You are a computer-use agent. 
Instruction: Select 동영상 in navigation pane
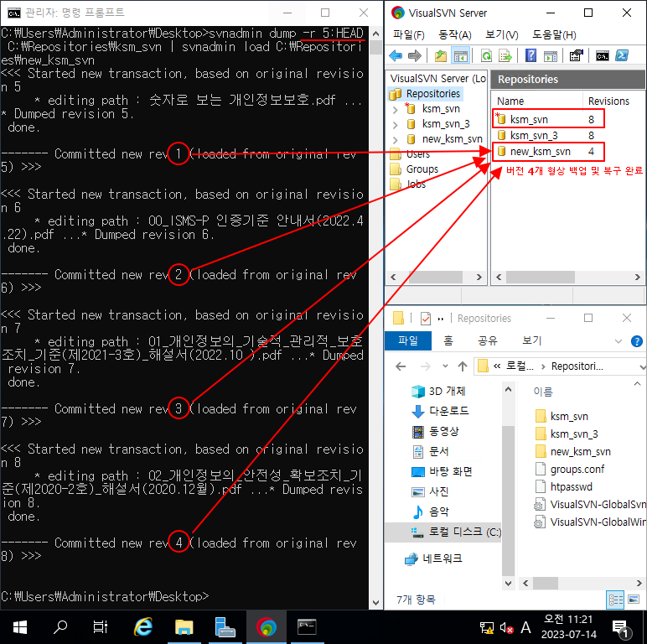tap(436, 431)
